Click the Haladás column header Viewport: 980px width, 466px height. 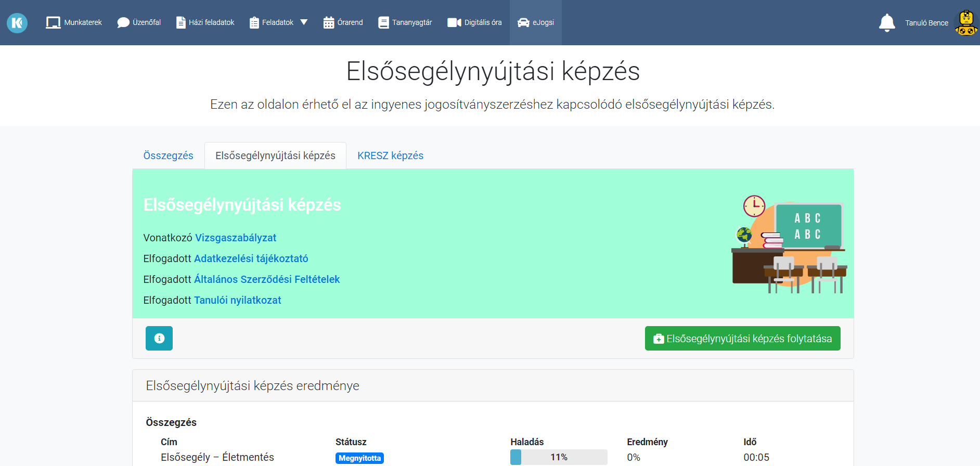point(527,442)
